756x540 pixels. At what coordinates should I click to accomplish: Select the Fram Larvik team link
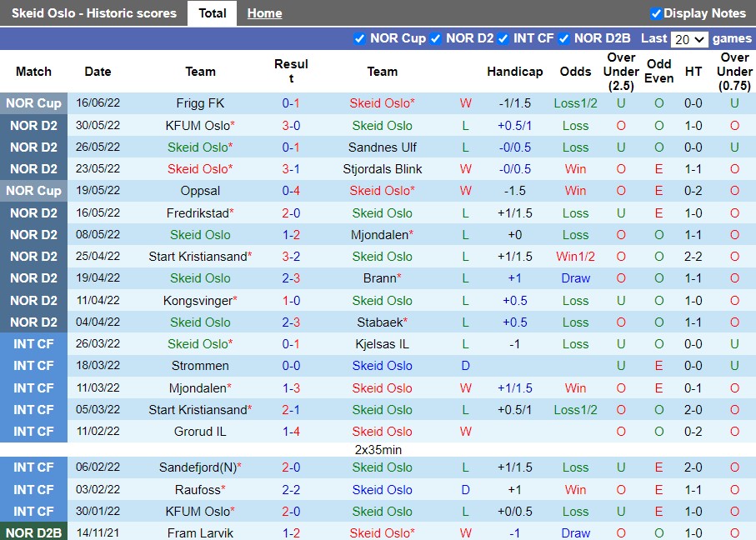(x=200, y=533)
